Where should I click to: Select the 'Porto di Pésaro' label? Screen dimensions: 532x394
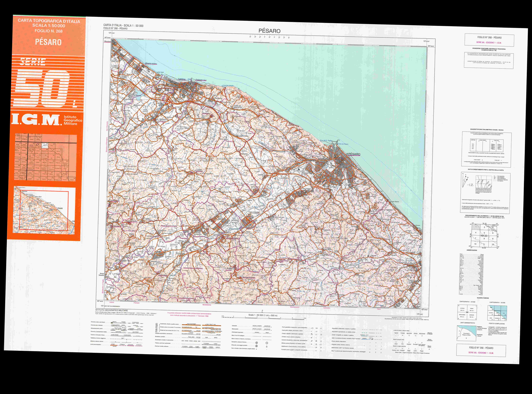343,144
